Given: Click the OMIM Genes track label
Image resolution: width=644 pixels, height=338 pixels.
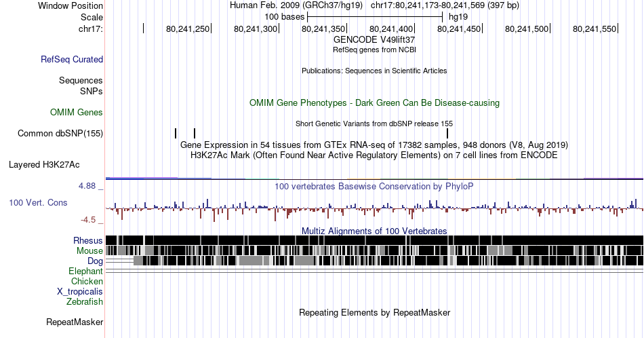Looking at the screenshot, I should pos(77,112).
